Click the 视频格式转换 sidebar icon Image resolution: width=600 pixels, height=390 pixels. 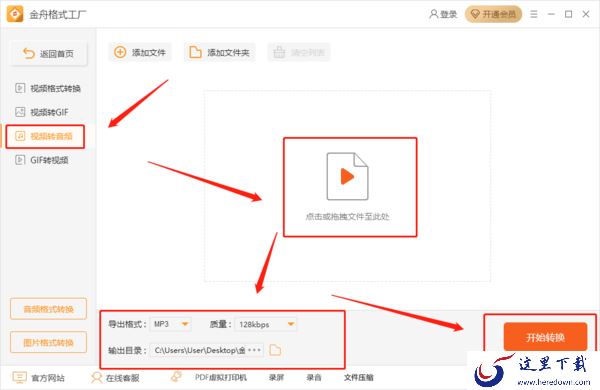(x=20, y=88)
